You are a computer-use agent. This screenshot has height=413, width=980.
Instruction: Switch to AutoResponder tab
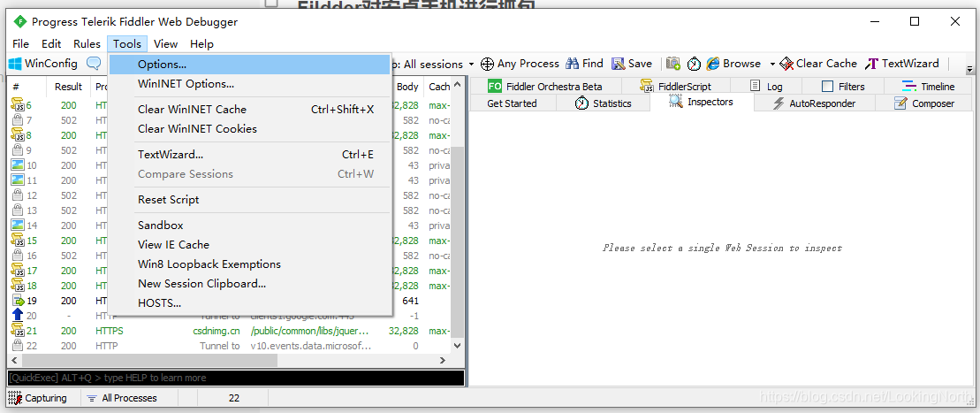[x=815, y=103]
